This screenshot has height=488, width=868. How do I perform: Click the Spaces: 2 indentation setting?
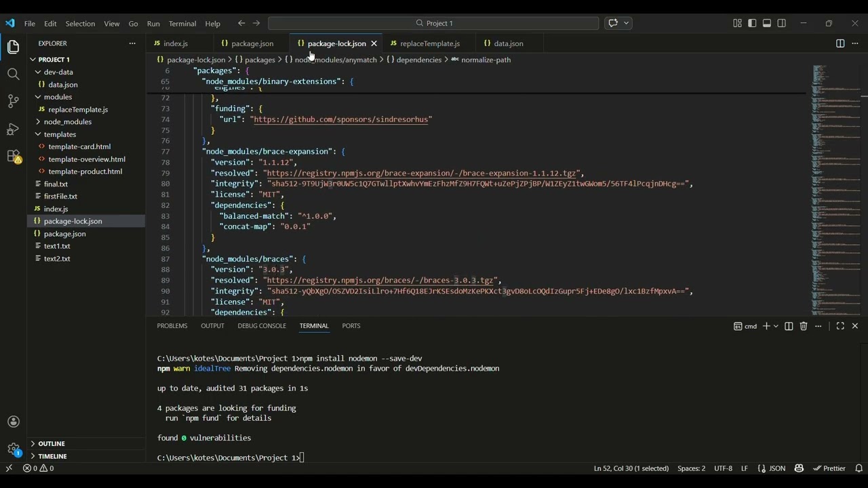click(691, 468)
